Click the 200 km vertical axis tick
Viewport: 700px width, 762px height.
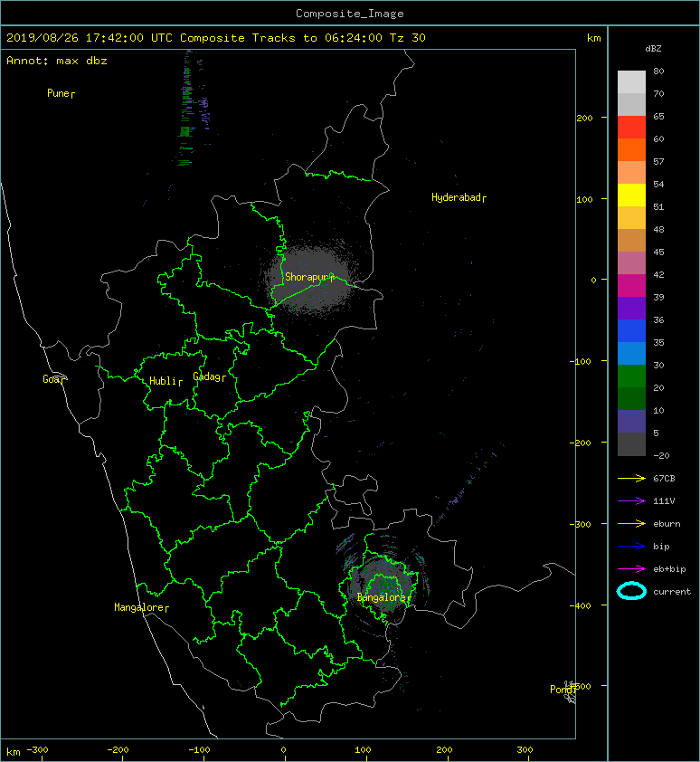point(585,118)
